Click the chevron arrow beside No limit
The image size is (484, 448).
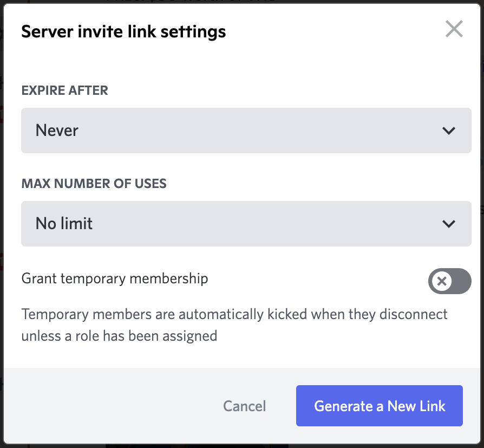[448, 224]
